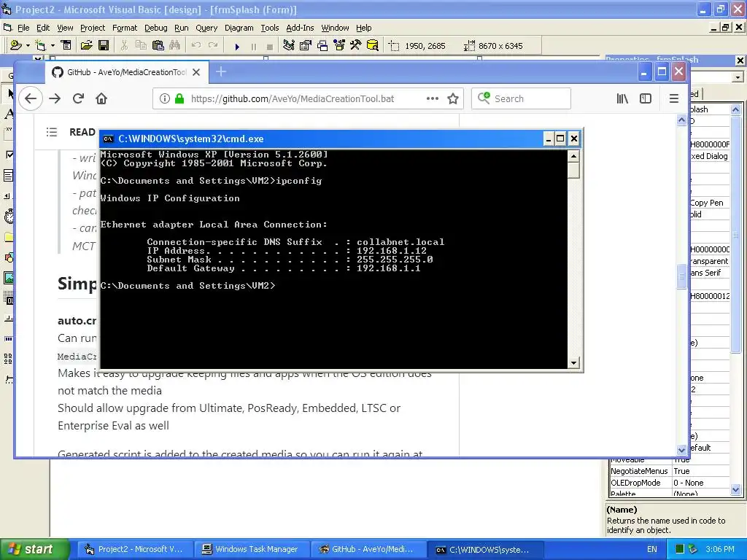Click the Open Project folder icon
The height and width of the screenshot is (560, 747).
tap(86, 46)
